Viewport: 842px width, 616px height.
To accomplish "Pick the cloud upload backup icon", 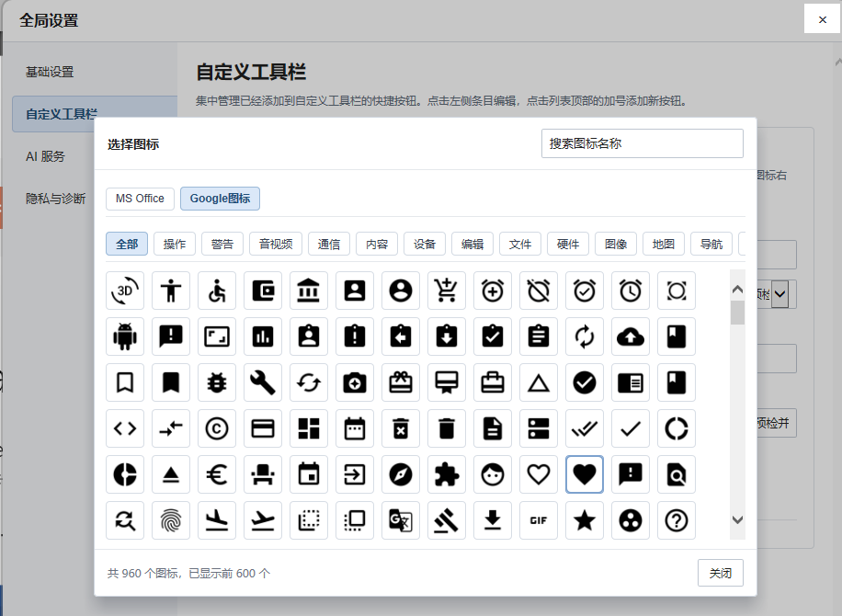I will tap(631, 337).
